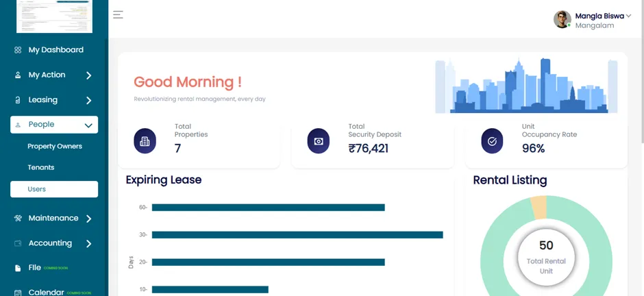Click the Mangalam organization label
The width and height of the screenshot is (644, 296).
coord(594,25)
